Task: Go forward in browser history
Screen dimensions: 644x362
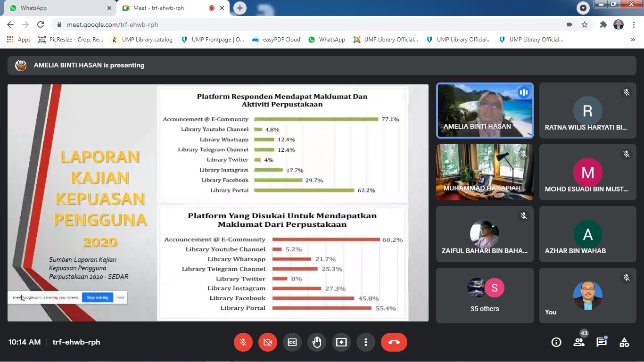Action: 25,25
